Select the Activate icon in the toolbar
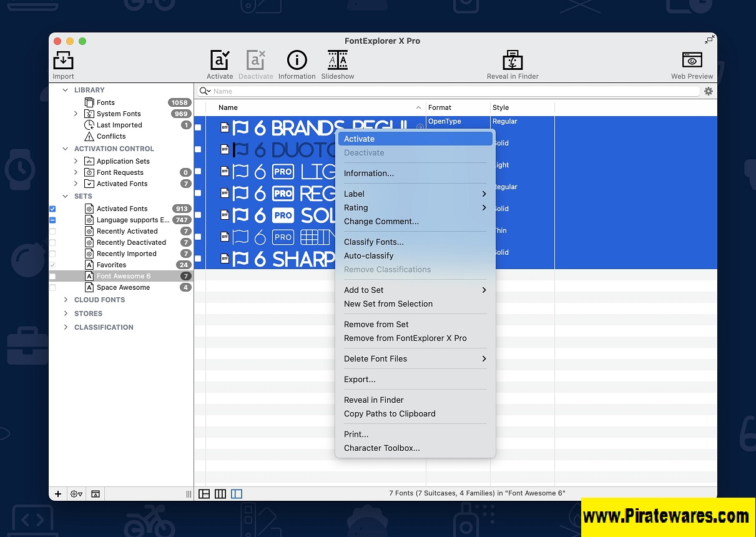The width and height of the screenshot is (756, 537). tap(220, 59)
